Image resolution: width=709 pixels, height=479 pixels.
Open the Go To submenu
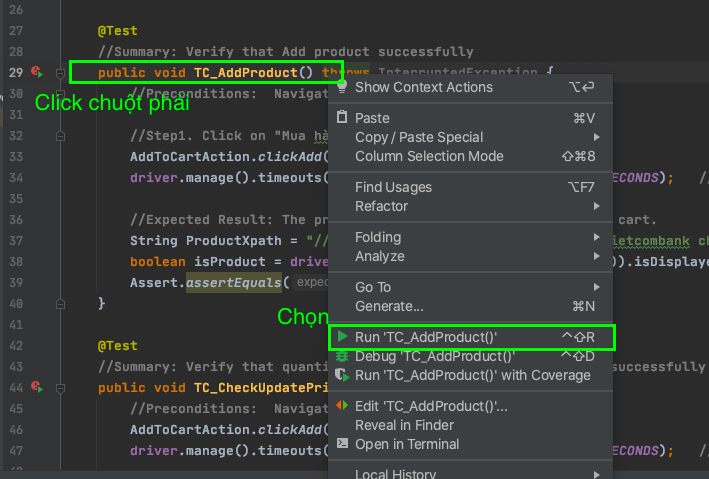[x=470, y=287]
